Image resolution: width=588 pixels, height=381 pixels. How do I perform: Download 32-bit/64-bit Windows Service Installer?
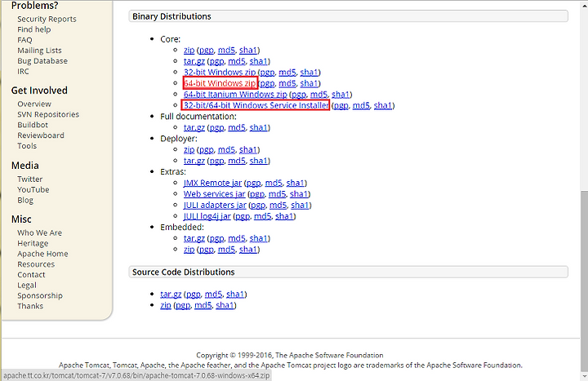coord(256,105)
